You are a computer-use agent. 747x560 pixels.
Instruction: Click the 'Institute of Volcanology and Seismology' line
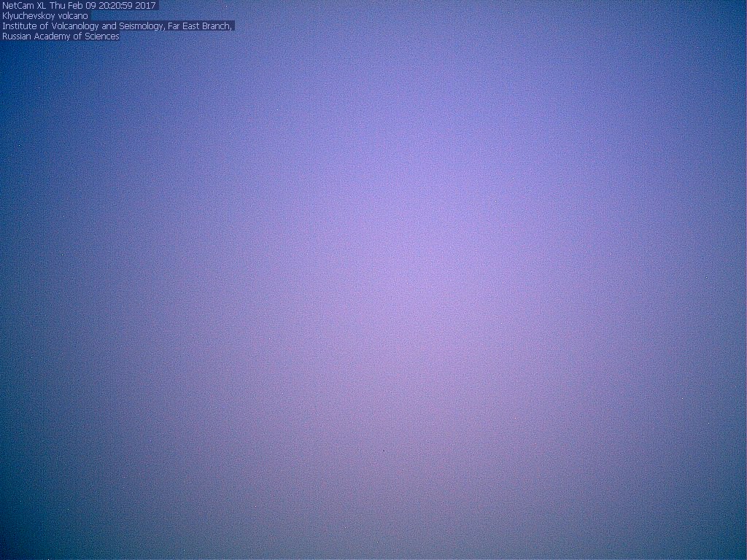(x=117, y=26)
